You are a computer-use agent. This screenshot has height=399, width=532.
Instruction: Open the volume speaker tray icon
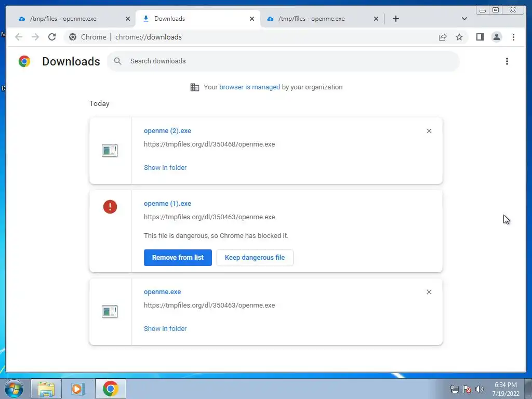pyautogui.click(x=480, y=389)
